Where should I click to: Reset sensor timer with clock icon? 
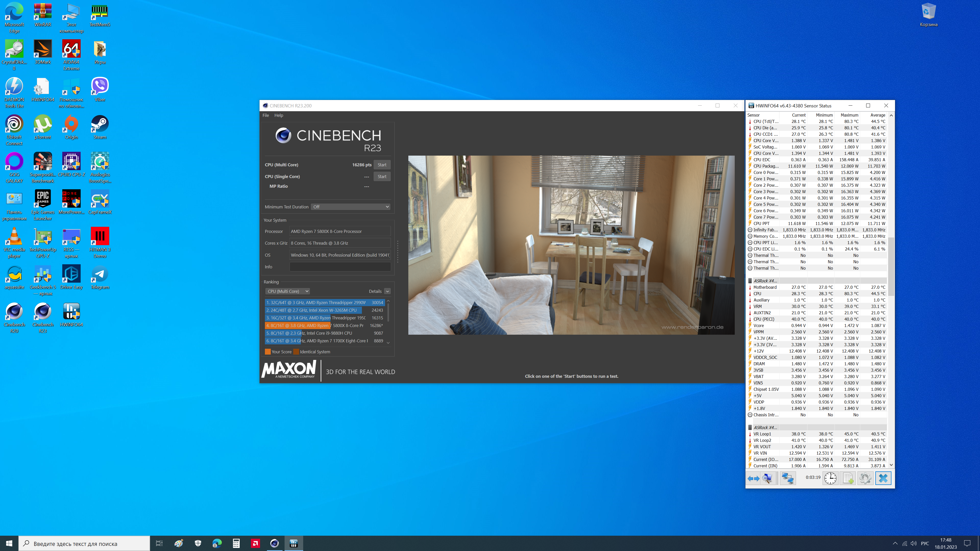830,478
